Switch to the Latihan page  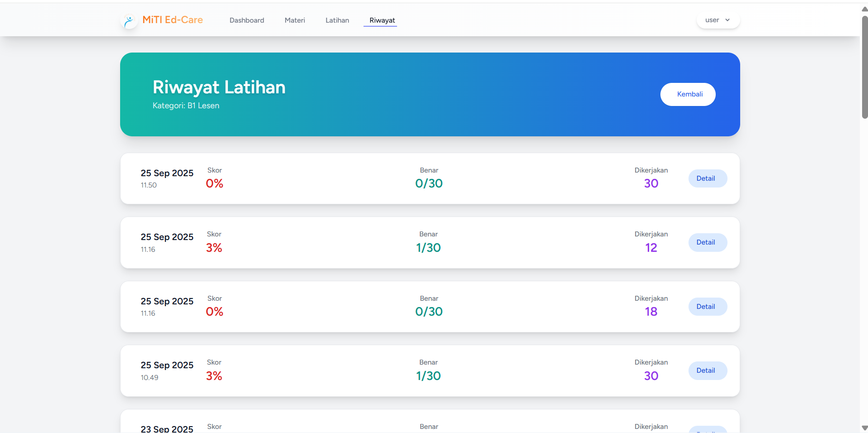pyautogui.click(x=337, y=20)
